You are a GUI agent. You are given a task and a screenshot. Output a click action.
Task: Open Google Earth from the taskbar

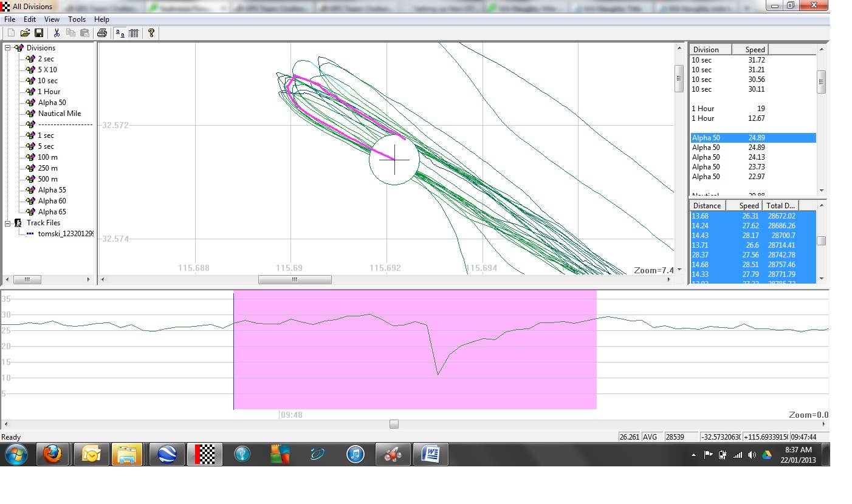tap(167, 454)
